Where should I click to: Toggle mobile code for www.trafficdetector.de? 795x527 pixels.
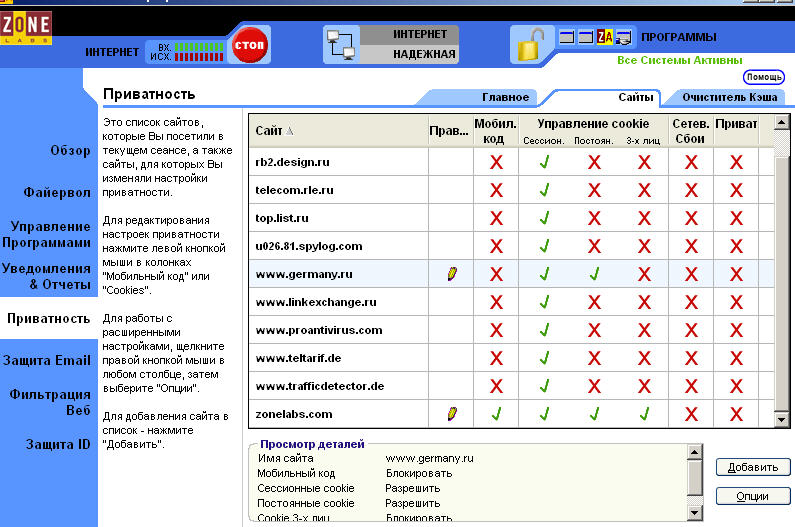click(x=496, y=386)
